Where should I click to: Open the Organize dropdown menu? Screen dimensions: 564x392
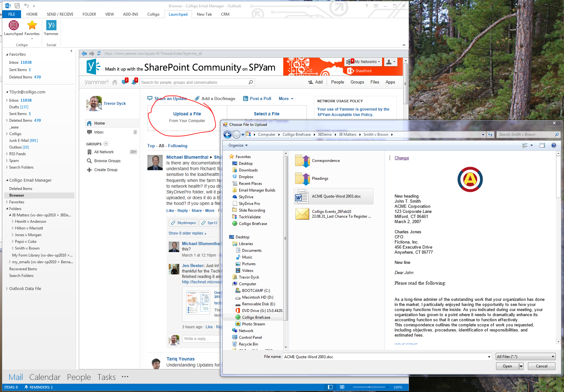point(238,145)
